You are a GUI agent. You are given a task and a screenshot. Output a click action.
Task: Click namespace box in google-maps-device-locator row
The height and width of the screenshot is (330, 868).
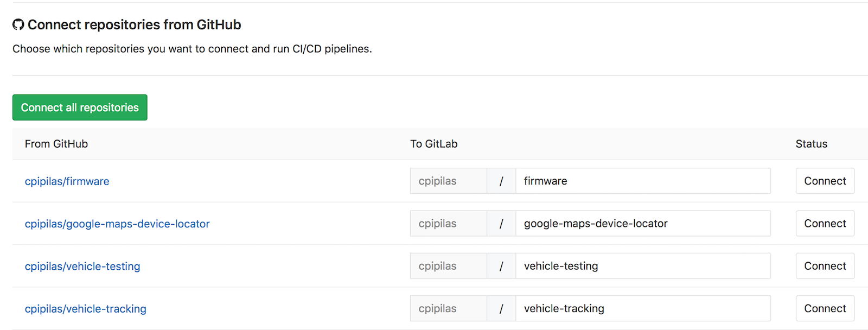click(x=448, y=224)
